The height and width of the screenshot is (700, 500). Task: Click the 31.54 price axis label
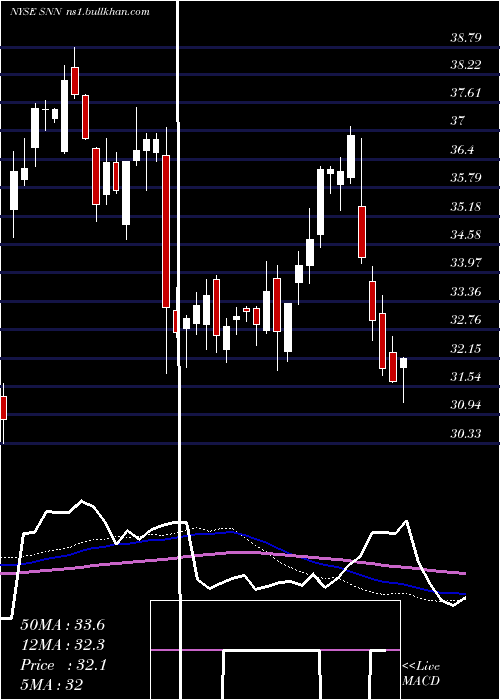click(466, 377)
